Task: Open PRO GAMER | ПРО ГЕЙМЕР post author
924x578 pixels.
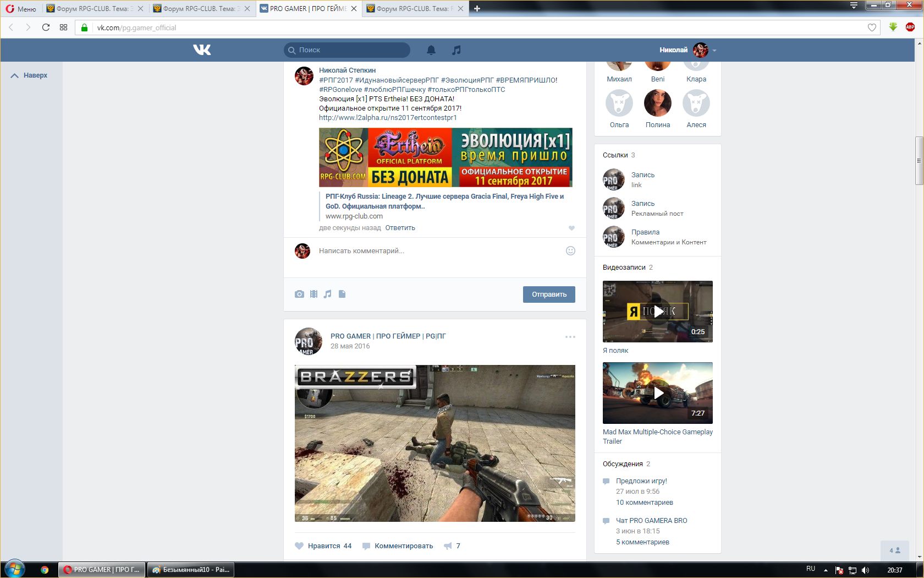Action: tap(388, 336)
